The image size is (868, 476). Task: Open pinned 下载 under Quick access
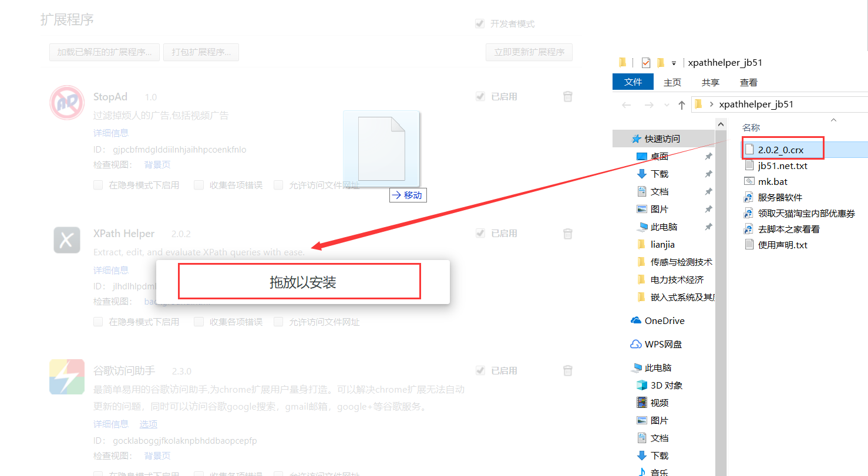[659, 174]
